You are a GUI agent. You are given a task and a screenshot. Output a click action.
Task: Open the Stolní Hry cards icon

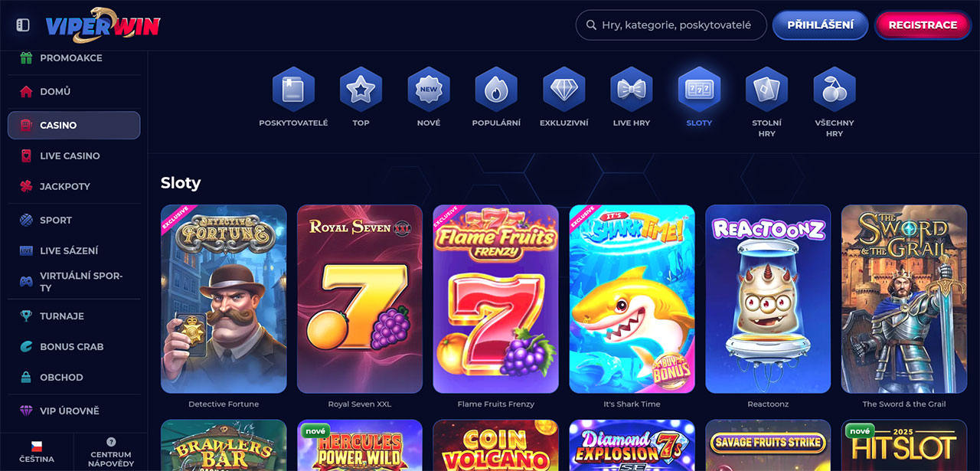coord(767,90)
